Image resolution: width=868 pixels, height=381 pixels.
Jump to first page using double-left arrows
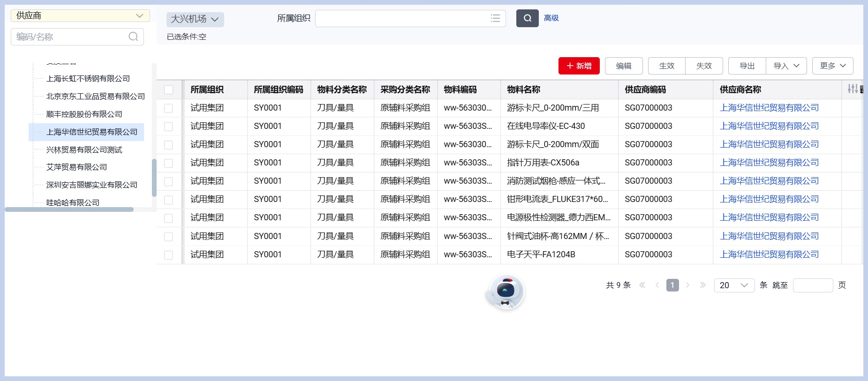pyautogui.click(x=642, y=285)
